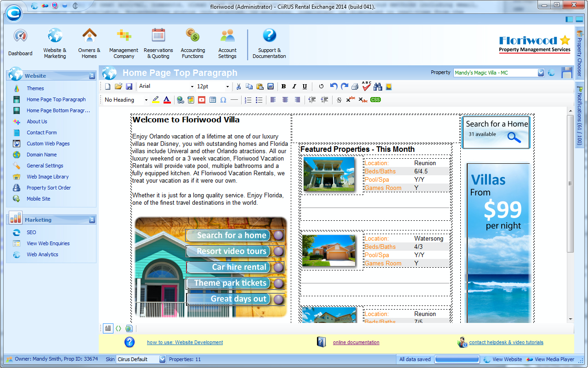Viewport: 588px width, 368px height.
Task: Open the 'how to use: Website Development' link
Action: [x=185, y=342]
